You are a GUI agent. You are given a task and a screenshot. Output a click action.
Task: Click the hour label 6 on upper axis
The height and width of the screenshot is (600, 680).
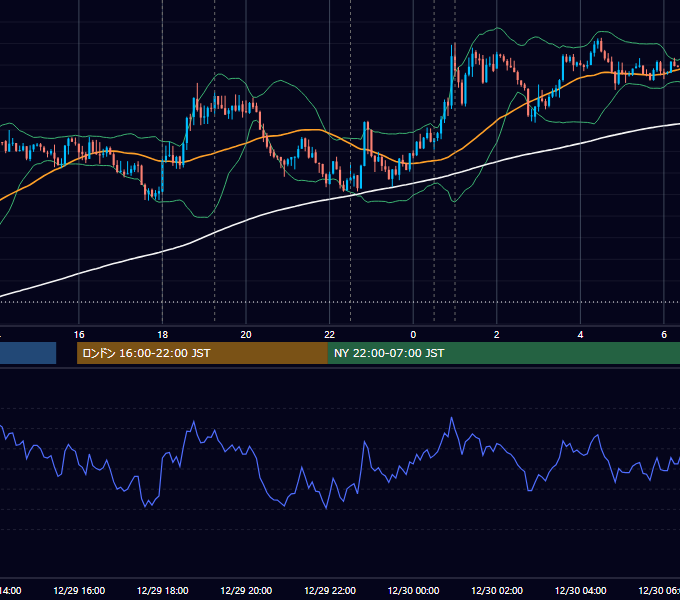(664, 335)
